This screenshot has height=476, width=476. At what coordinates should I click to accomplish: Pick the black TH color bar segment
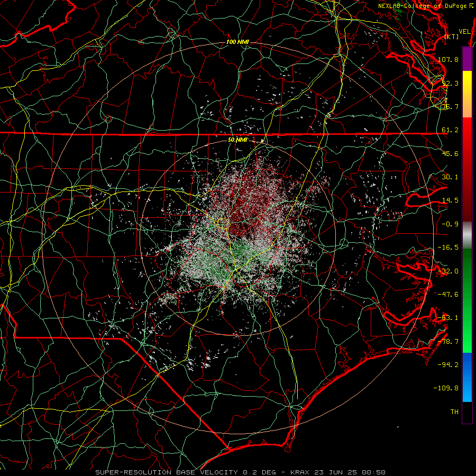[x=467, y=413]
